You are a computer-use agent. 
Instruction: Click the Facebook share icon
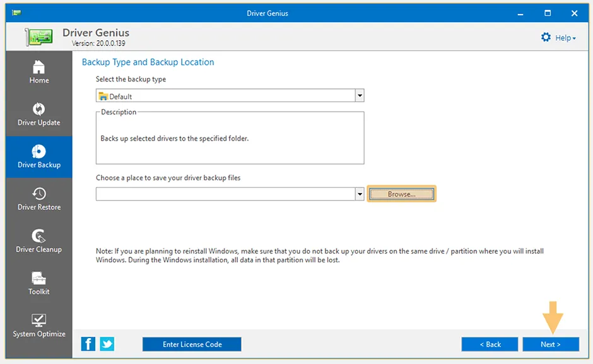point(88,344)
